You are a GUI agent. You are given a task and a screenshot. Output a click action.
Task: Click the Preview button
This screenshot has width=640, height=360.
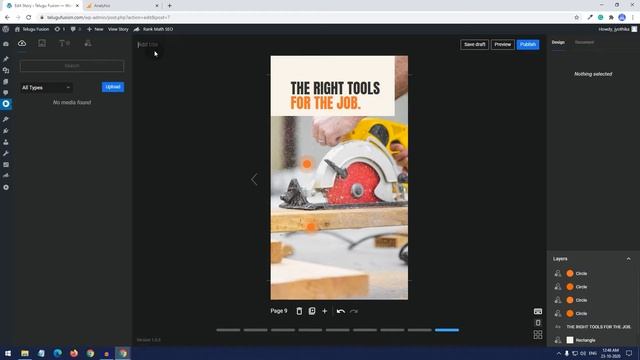502,44
